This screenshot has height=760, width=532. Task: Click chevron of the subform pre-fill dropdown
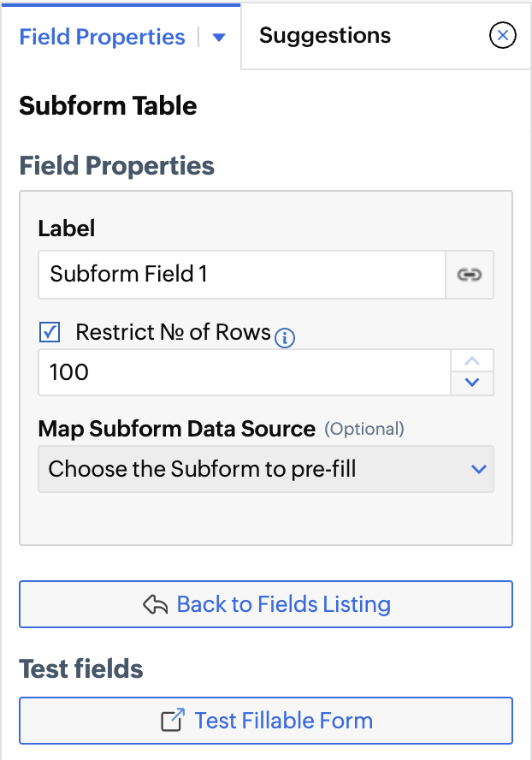click(478, 469)
